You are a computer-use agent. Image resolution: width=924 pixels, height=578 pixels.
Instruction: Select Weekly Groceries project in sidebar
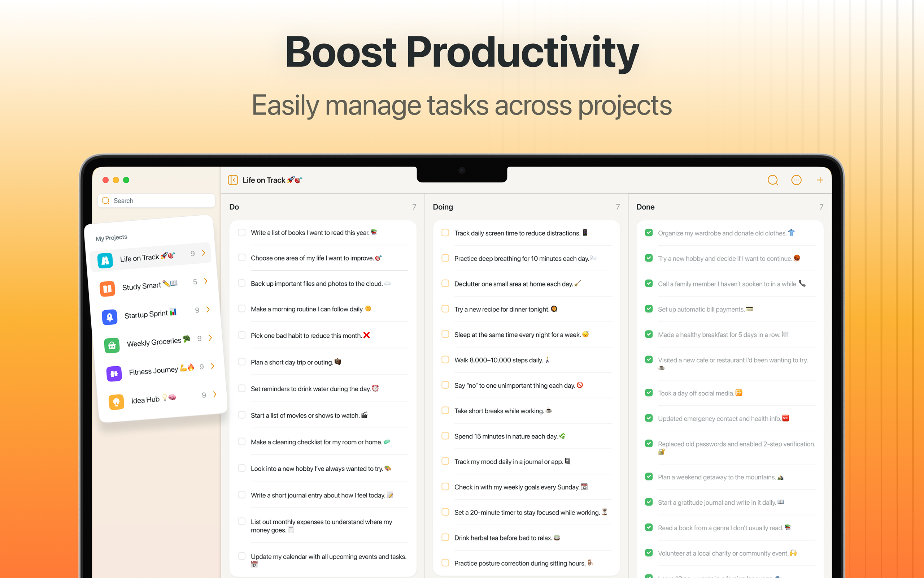click(157, 341)
